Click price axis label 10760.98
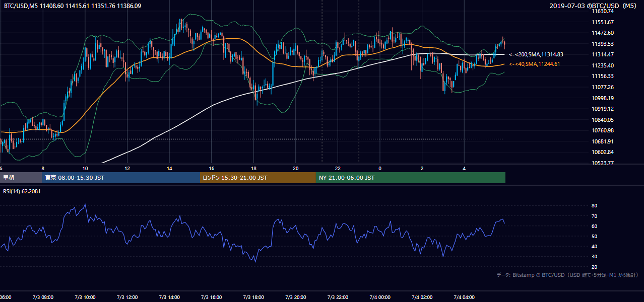 click(603, 130)
